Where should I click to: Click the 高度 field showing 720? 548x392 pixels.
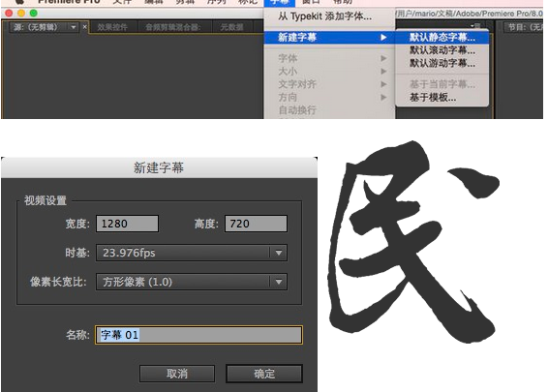[256, 224]
